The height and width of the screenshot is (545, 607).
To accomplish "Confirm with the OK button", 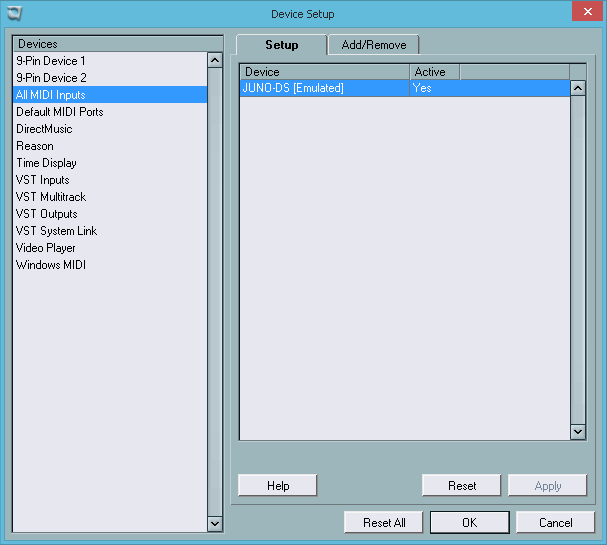I will coord(469,523).
